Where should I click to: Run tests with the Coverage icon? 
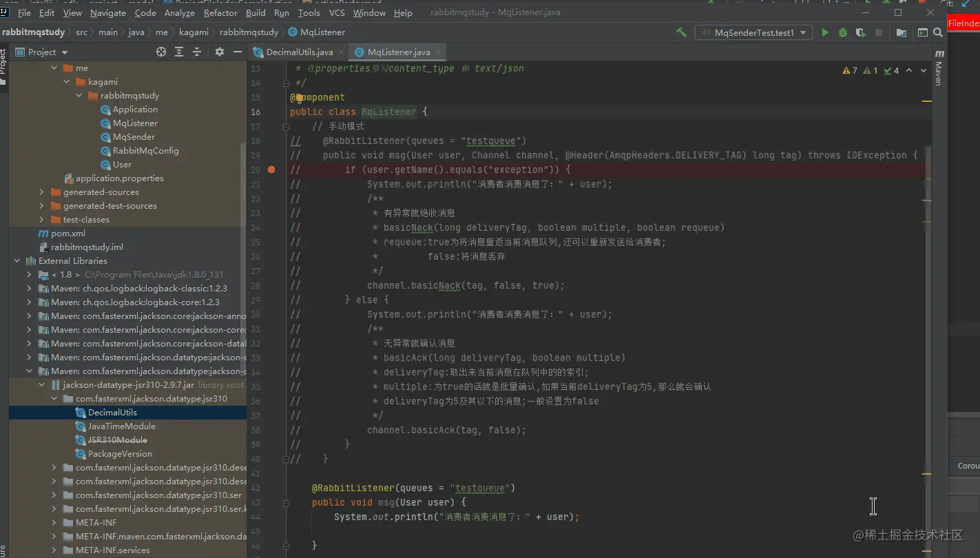coord(860,32)
